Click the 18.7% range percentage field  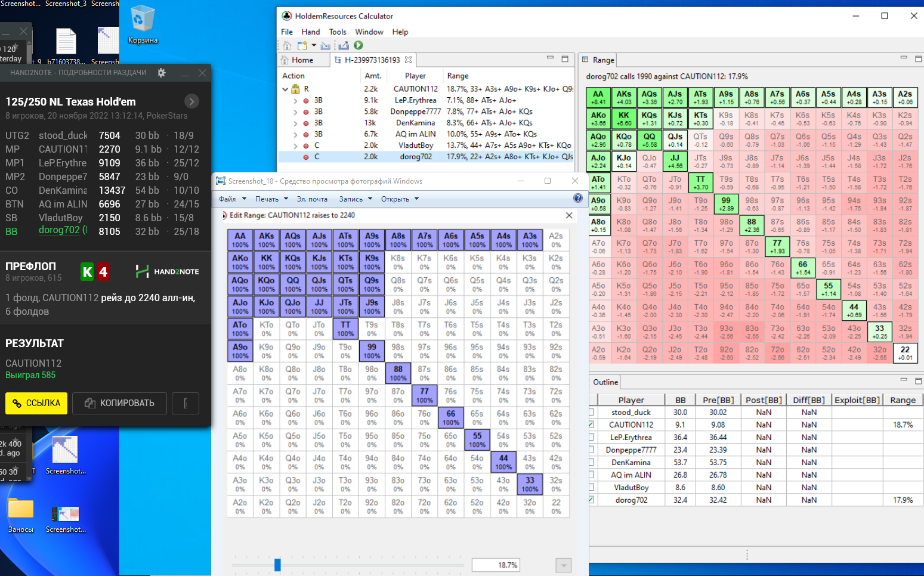[496, 565]
